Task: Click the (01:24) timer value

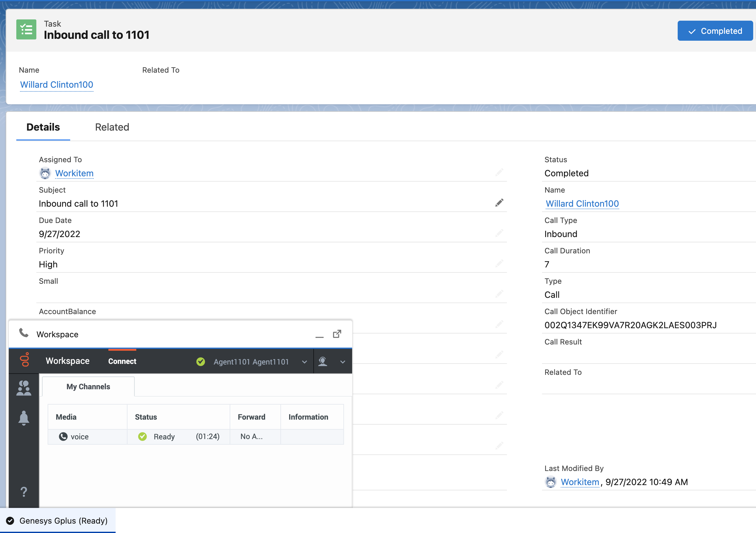Action: pyautogui.click(x=207, y=437)
